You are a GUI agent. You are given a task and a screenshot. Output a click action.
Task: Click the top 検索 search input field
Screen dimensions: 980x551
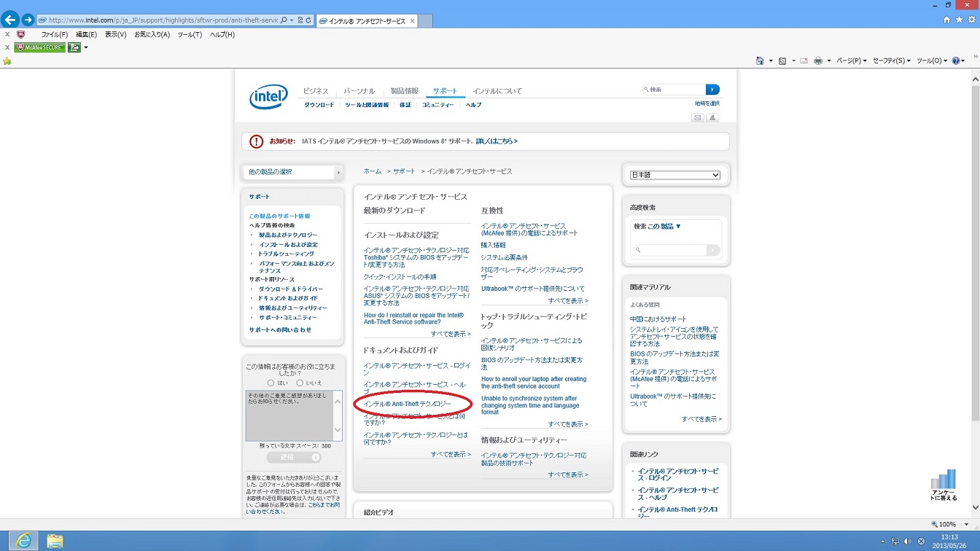coord(674,90)
